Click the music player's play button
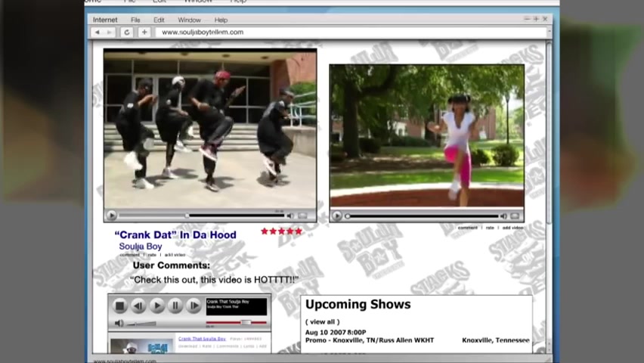 pyautogui.click(x=157, y=306)
